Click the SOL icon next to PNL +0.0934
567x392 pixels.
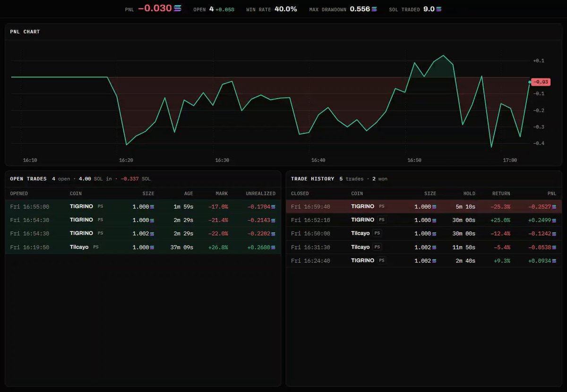(554, 261)
